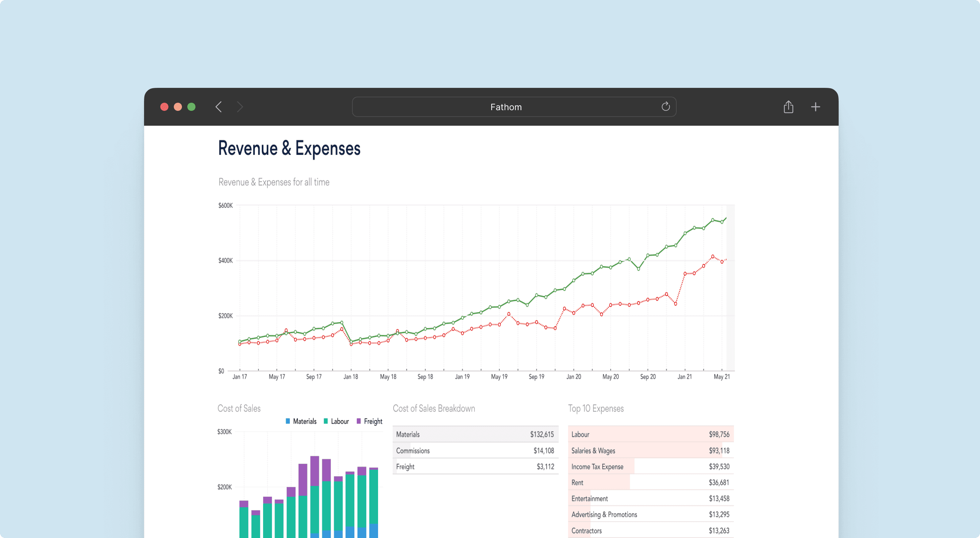Click the Cost of Sales chart title
980x538 pixels.
pos(239,408)
